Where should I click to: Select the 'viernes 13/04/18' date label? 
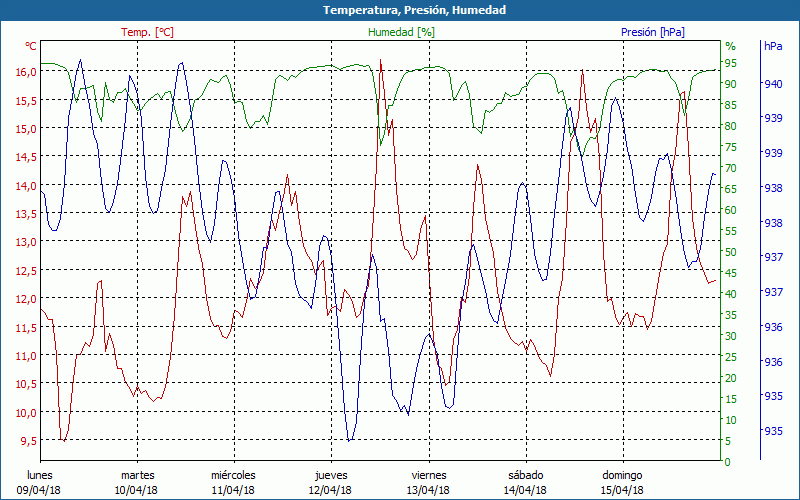pos(428,482)
